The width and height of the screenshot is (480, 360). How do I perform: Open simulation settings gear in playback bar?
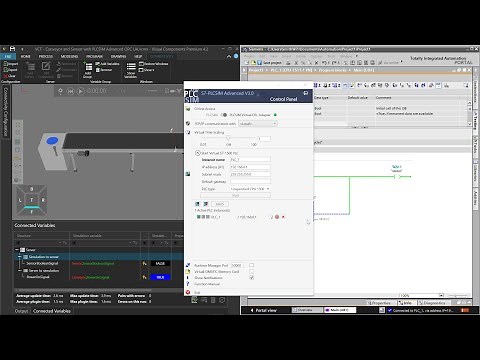coord(60,91)
